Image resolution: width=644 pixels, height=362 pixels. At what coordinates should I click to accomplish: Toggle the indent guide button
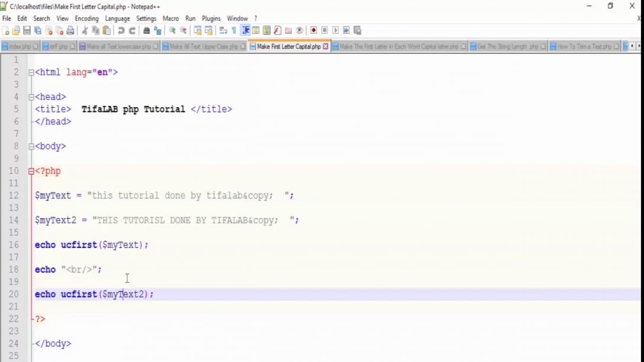click(x=245, y=30)
